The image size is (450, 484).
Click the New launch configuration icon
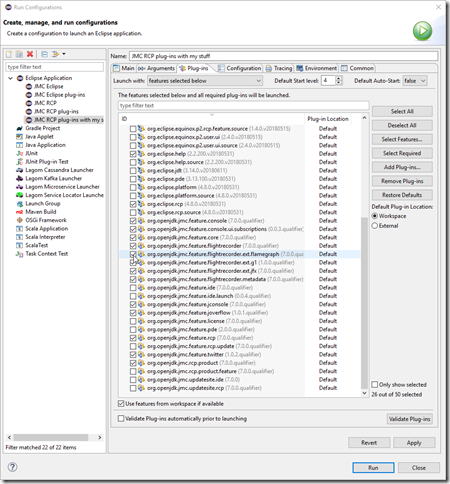[9, 54]
